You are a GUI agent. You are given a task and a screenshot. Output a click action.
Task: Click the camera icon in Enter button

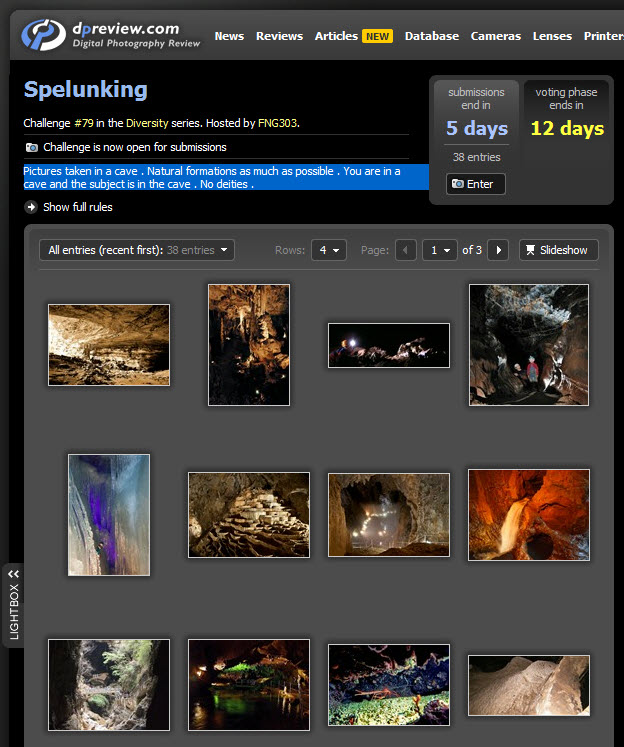click(457, 184)
